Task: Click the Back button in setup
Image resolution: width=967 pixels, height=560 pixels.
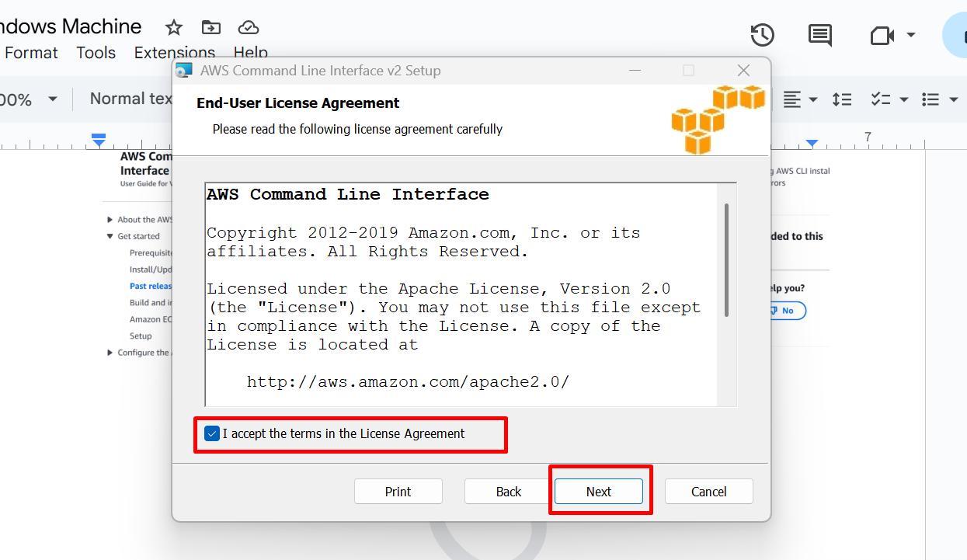Action: click(x=509, y=492)
